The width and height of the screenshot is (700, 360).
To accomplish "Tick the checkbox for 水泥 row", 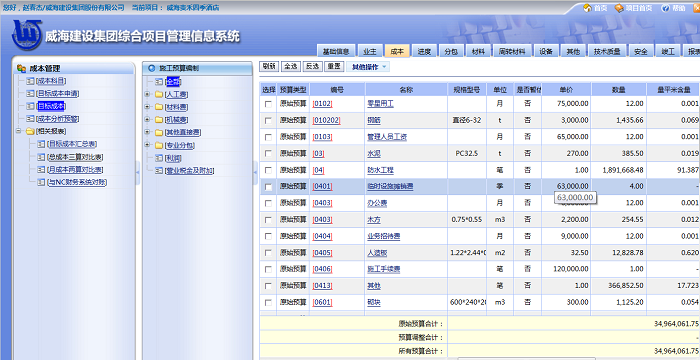I will 268,153.
